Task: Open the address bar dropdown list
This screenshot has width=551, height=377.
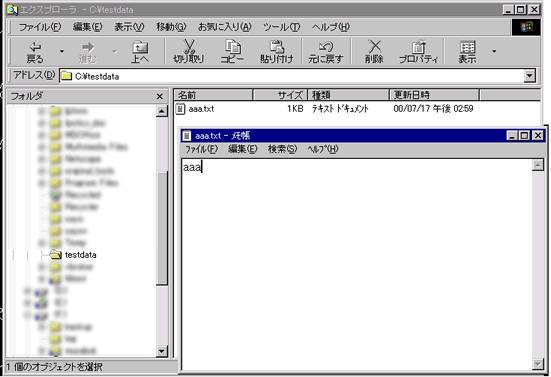Action: click(530, 76)
